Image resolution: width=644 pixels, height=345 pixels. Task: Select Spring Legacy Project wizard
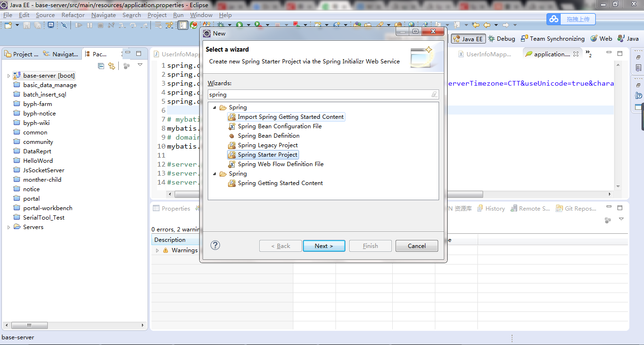tap(263, 145)
